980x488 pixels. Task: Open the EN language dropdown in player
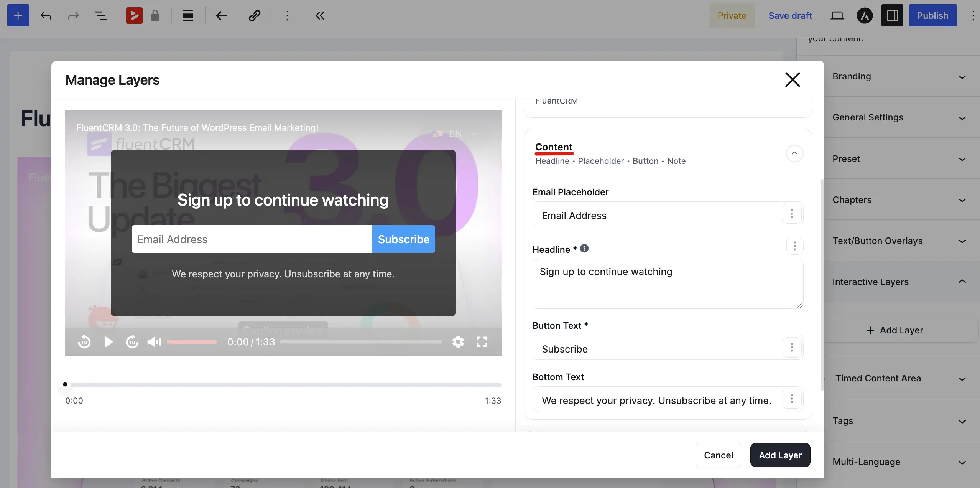tap(455, 134)
